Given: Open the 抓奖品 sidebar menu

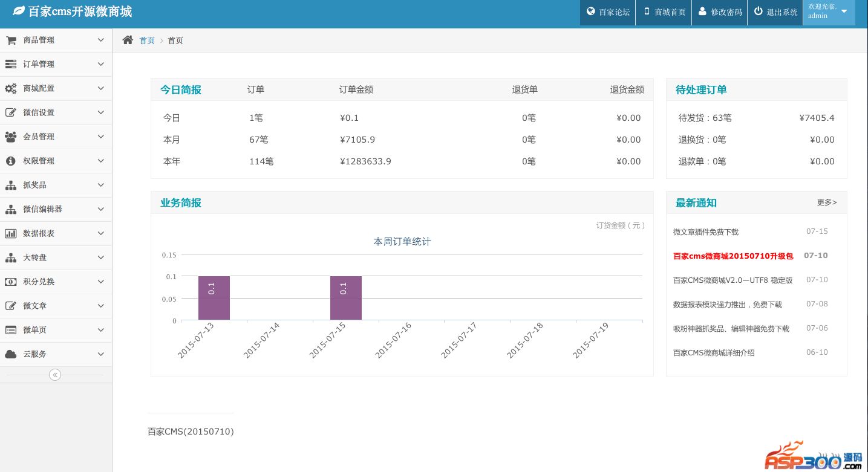Looking at the screenshot, I should (x=35, y=185).
